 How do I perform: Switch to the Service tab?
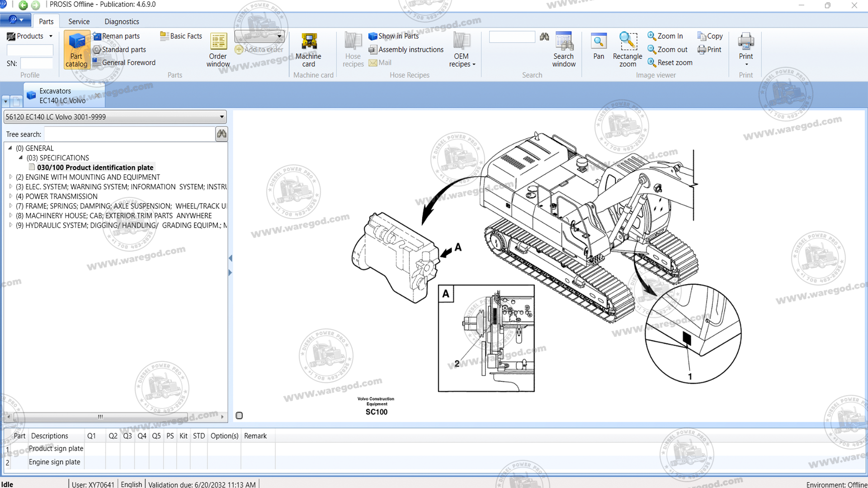[x=79, y=21]
